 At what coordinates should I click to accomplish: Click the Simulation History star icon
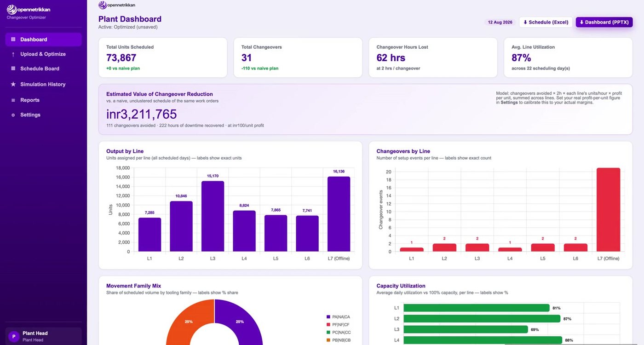[13, 84]
